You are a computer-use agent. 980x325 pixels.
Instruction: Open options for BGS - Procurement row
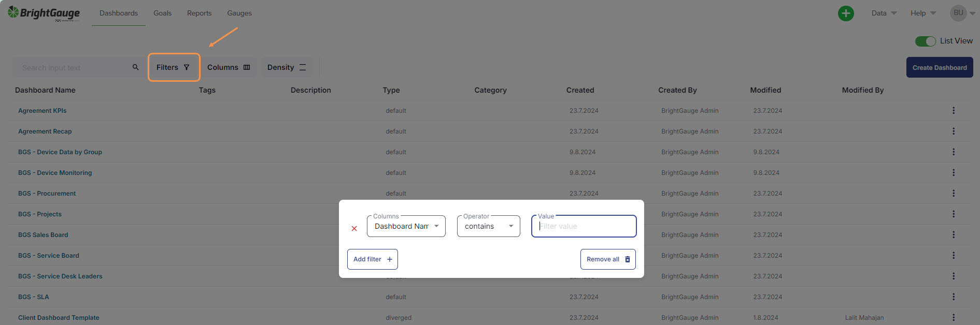(x=954, y=193)
